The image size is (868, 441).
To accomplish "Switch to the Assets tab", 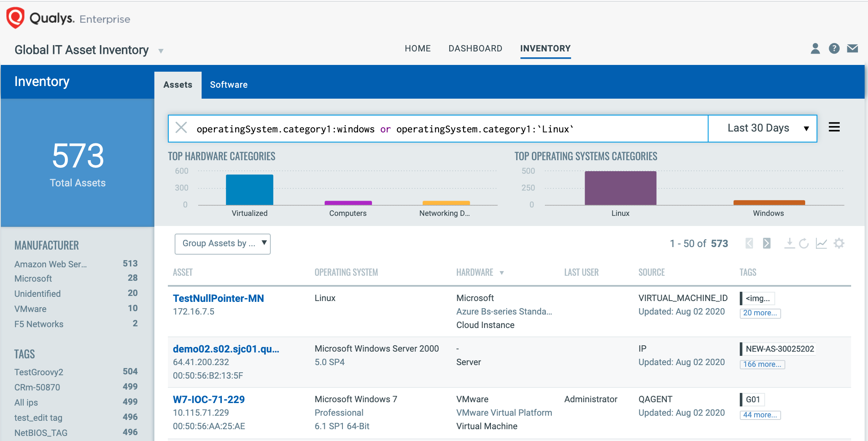I will tap(178, 85).
